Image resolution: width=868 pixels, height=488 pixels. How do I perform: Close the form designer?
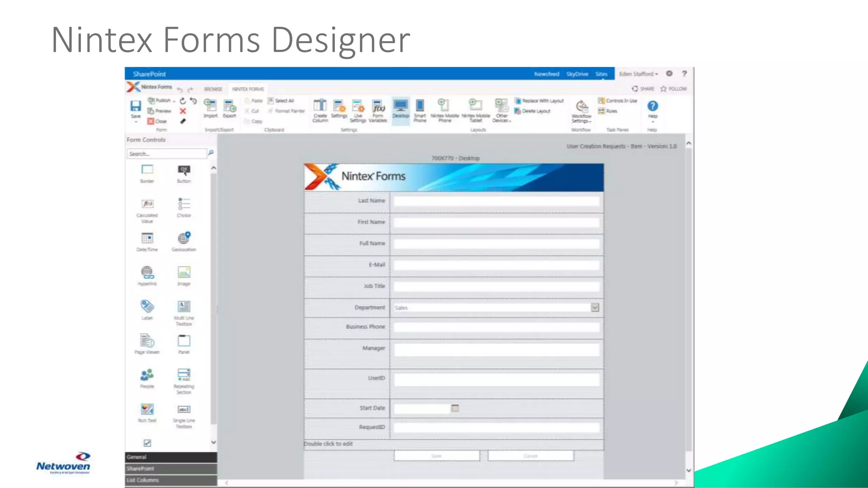[x=157, y=121]
